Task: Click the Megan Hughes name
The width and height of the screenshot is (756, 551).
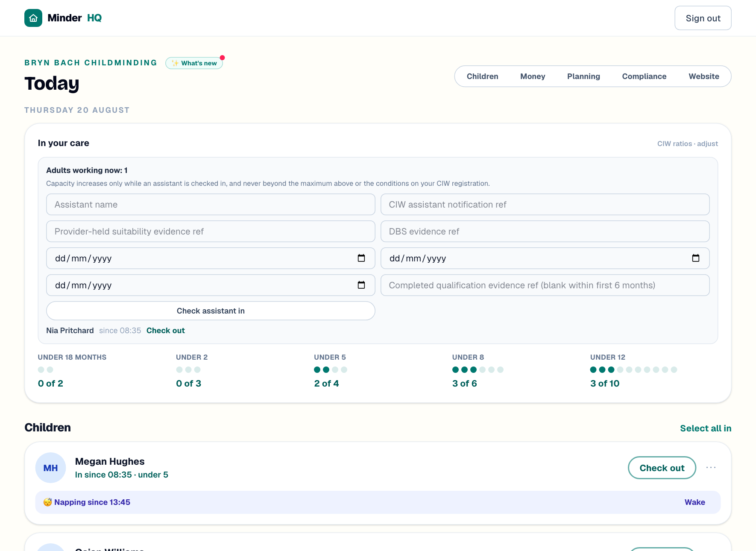Action: point(110,461)
